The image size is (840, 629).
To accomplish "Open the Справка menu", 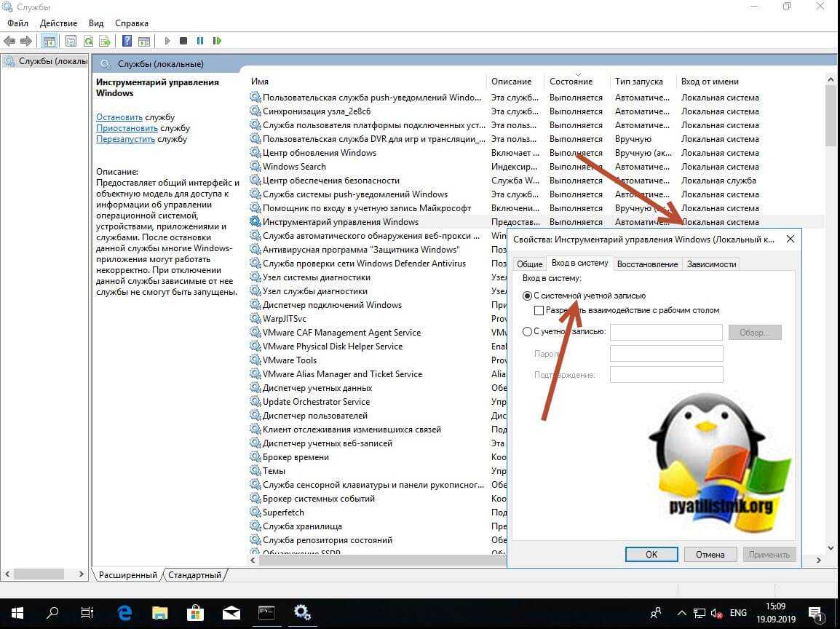I will pyautogui.click(x=131, y=23).
